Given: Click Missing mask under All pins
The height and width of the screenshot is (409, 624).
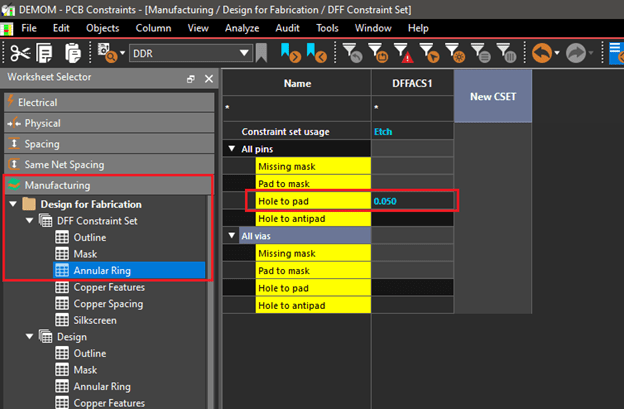Looking at the screenshot, I should point(313,166).
